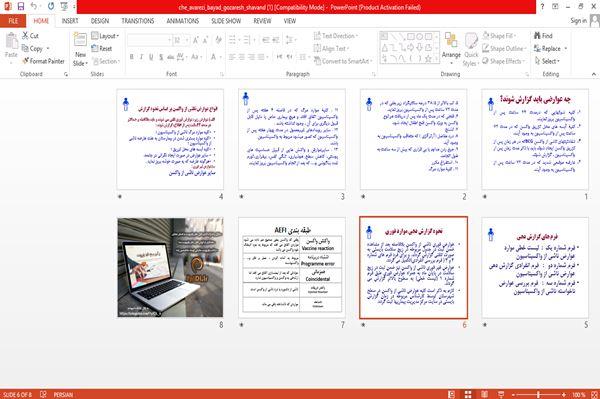The width and height of the screenshot is (600, 399).
Task: Toggle Italic formatting
Action: (x=141, y=57)
